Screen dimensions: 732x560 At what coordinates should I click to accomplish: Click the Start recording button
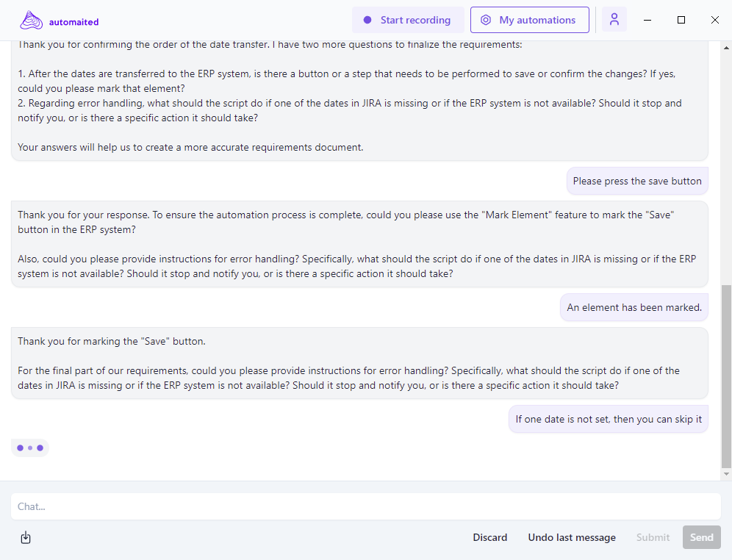click(408, 21)
